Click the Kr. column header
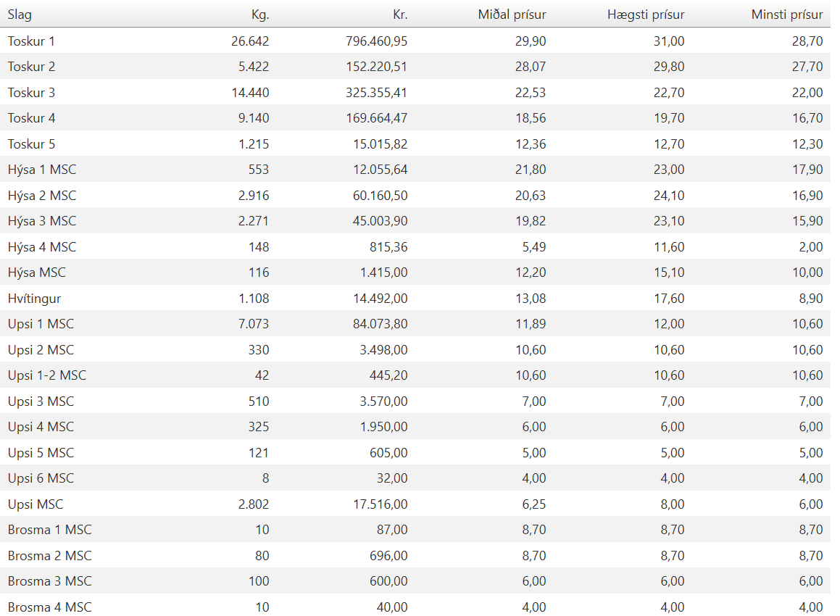Screen dimensions: 840x616 [x=400, y=15]
